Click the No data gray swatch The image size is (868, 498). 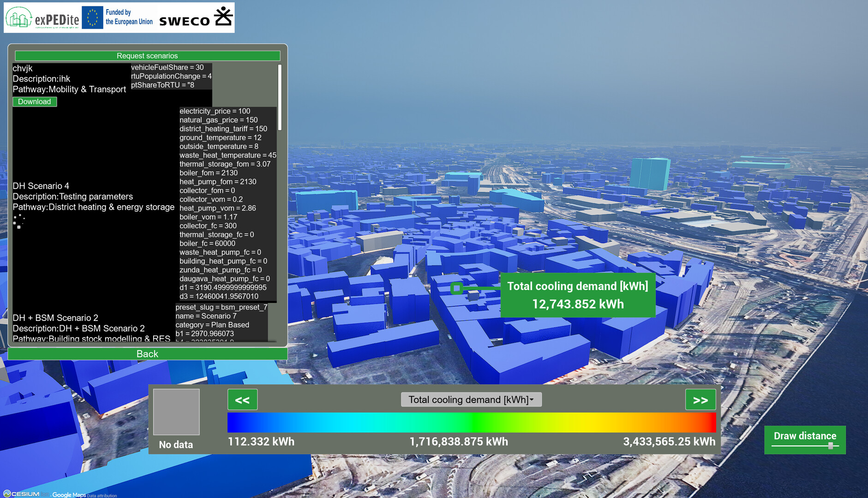176,412
